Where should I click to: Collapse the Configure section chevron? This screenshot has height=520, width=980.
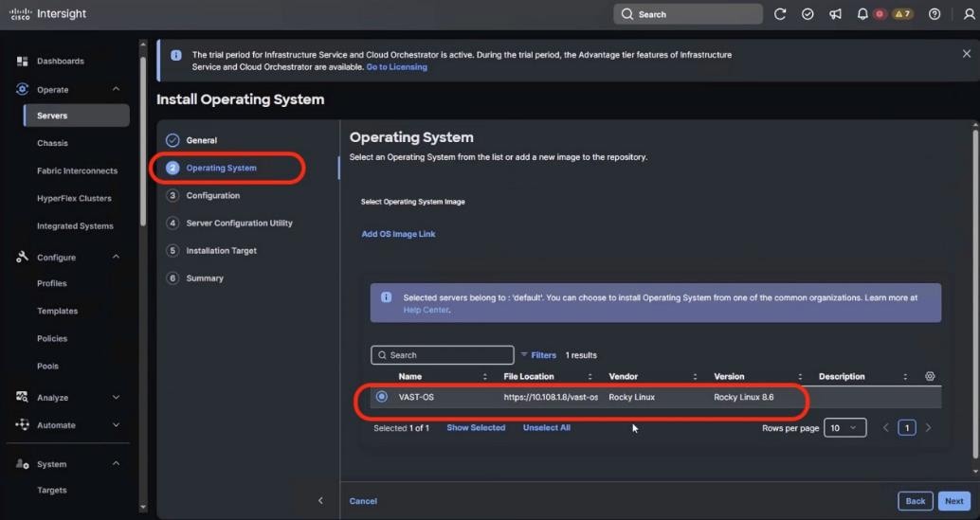117,257
